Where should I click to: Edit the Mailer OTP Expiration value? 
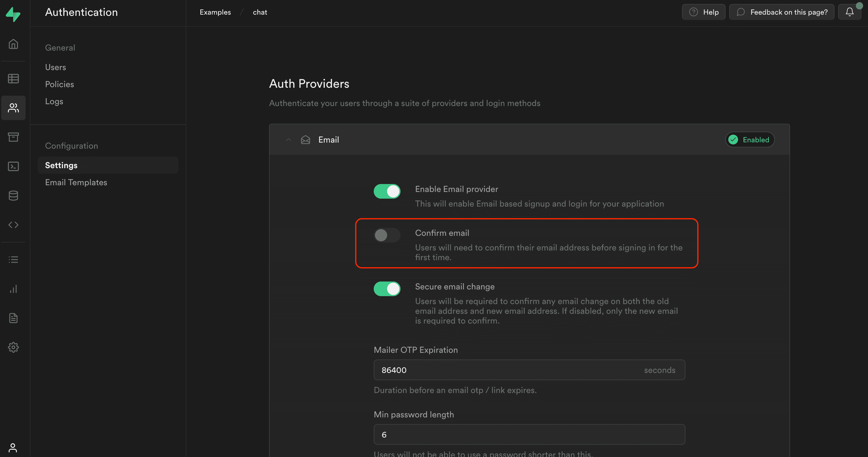pos(529,370)
